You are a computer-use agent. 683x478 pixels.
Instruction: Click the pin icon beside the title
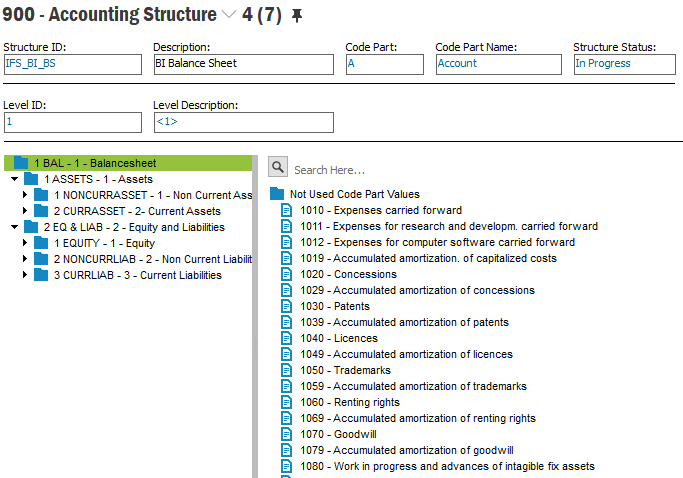[x=297, y=16]
